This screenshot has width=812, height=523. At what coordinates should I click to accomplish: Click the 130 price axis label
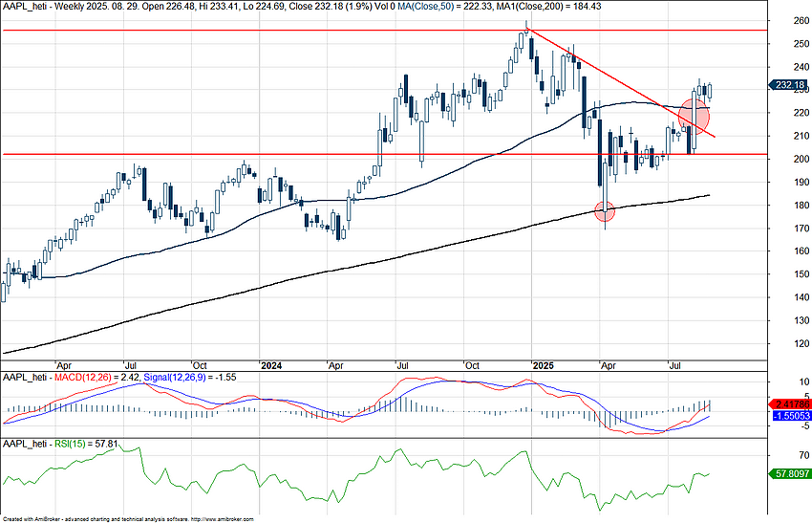801,320
